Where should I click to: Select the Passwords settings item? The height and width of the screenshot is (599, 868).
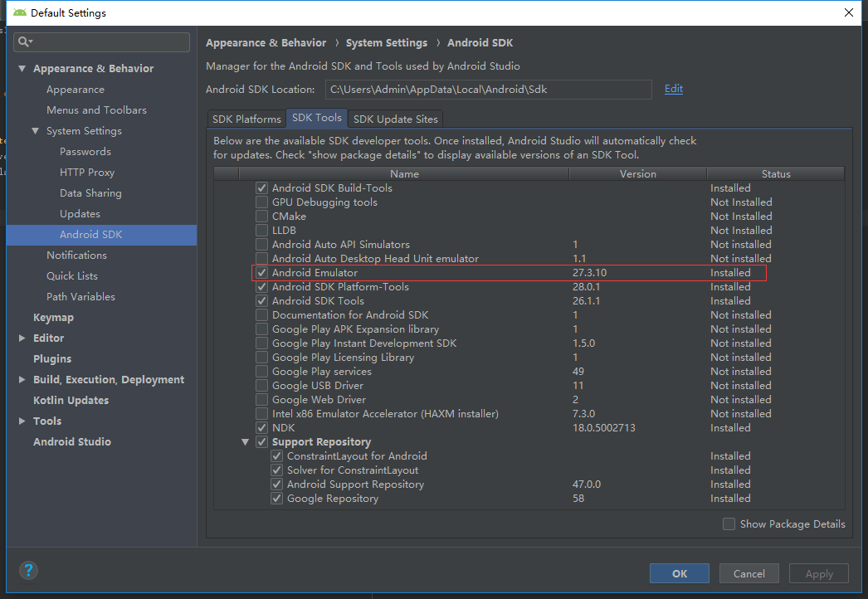pyautogui.click(x=85, y=152)
